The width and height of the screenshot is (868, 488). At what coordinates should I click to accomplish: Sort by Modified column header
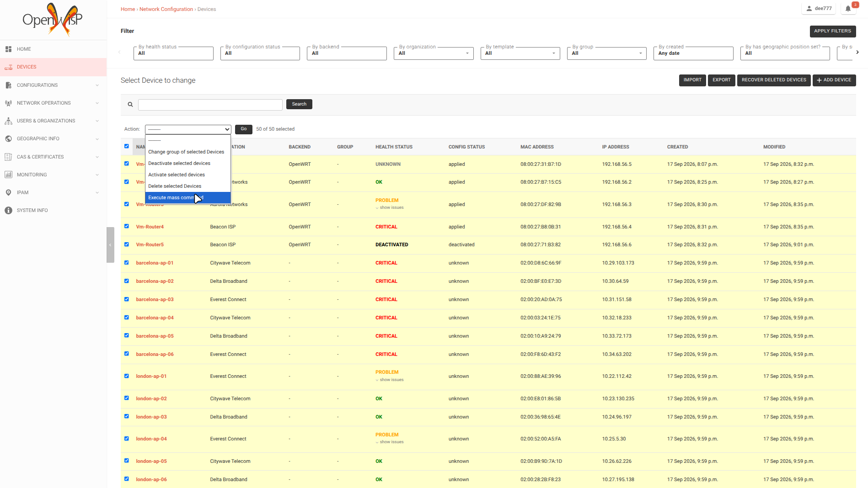click(x=774, y=147)
